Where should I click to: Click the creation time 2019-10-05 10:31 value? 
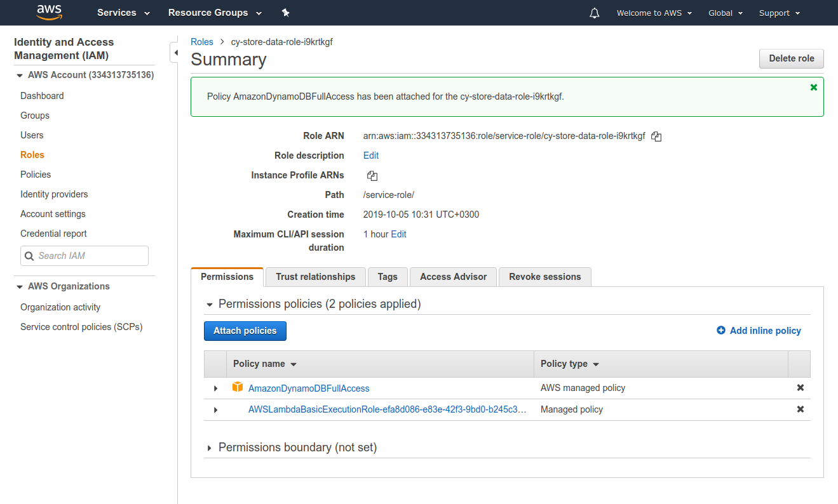(x=421, y=215)
